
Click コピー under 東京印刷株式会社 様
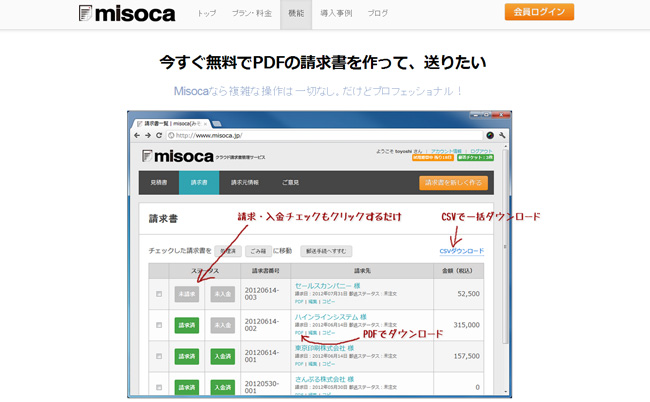coord(328,364)
